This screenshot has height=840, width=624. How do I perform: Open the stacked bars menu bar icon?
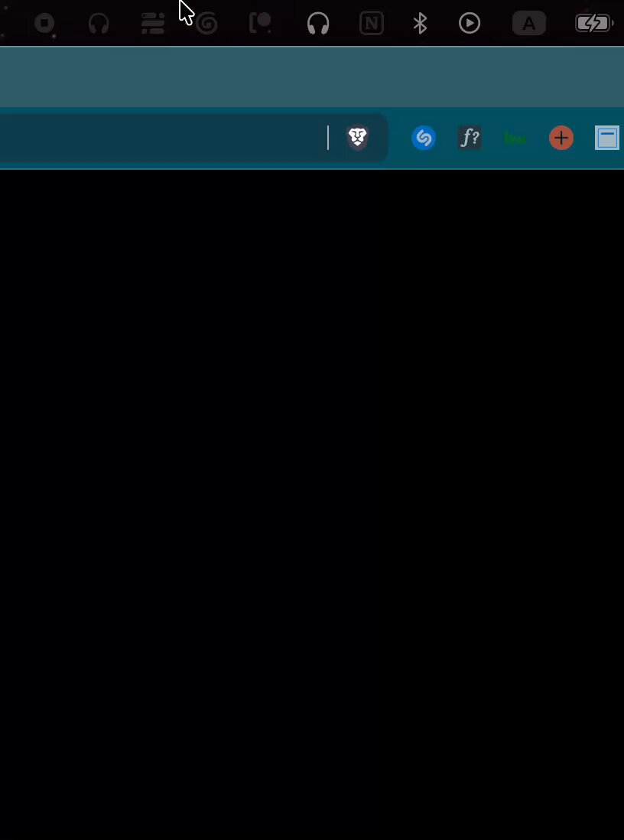153,24
